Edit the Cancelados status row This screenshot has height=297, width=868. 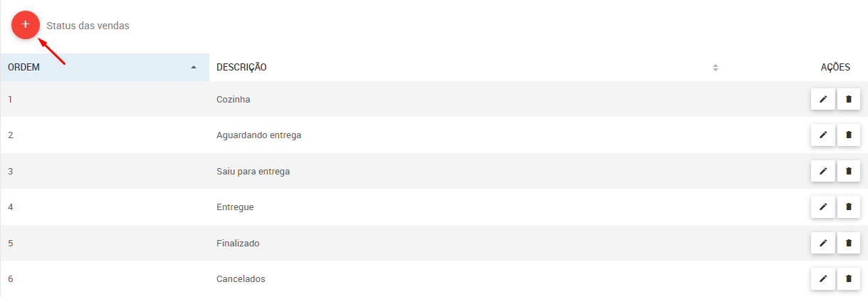(823, 278)
